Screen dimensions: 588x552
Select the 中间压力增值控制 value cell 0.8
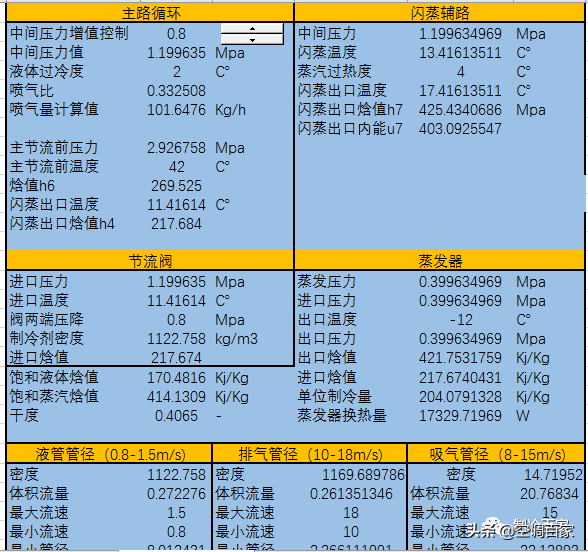pyautogui.click(x=176, y=34)
